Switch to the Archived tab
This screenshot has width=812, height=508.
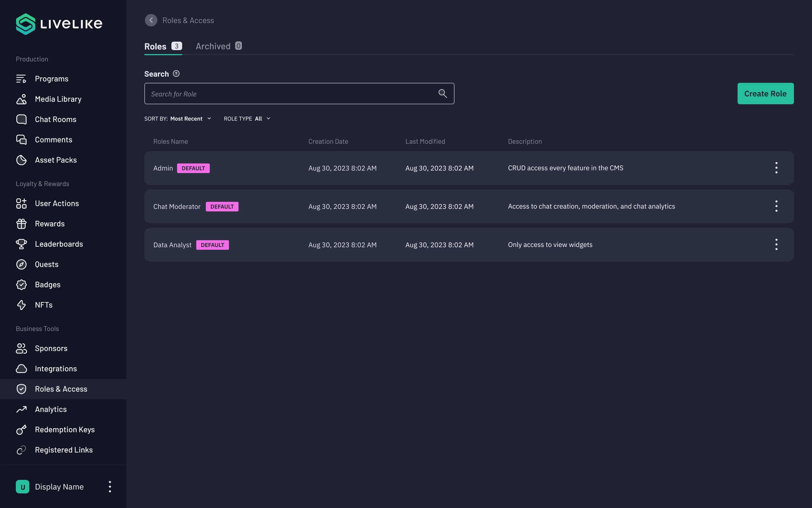(x=219, y=46)
